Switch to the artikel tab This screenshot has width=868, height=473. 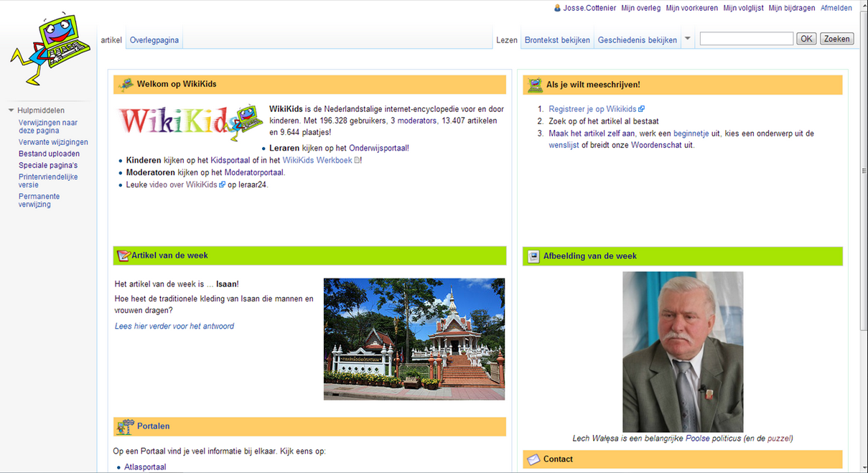pos(111,40)
